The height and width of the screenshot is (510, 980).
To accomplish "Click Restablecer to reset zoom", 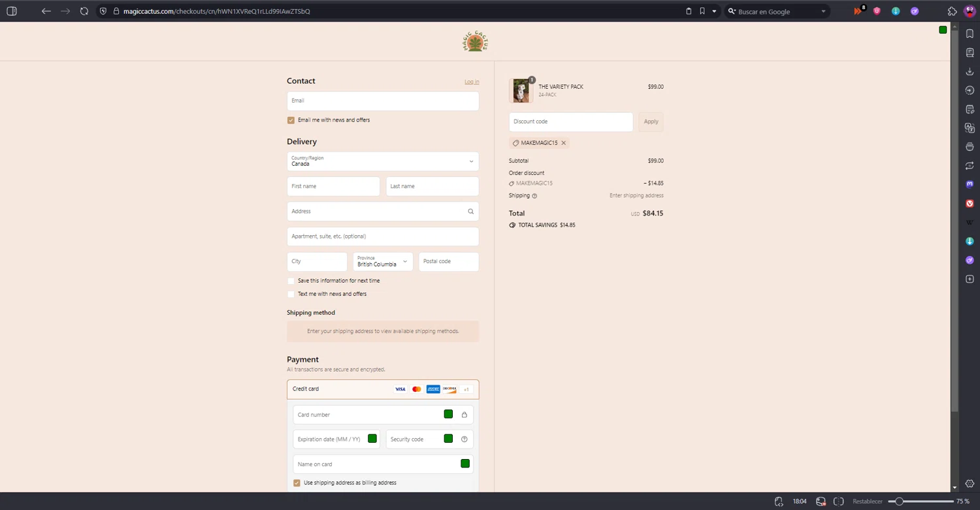I will [x=868, y=502].
